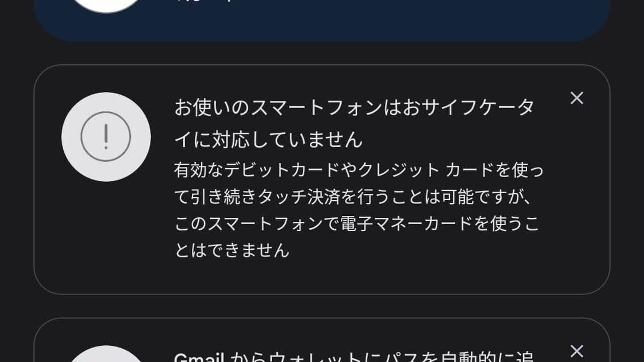
Task: Close the Gmail auto-add passes card
Action: click(x=577, y=351)
